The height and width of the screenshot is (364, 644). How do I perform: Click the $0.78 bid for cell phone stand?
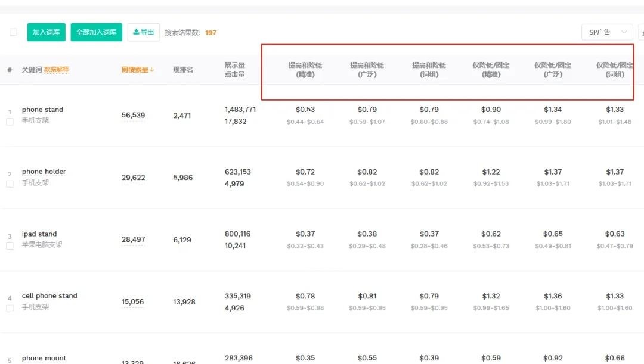[x=305, y=296]
